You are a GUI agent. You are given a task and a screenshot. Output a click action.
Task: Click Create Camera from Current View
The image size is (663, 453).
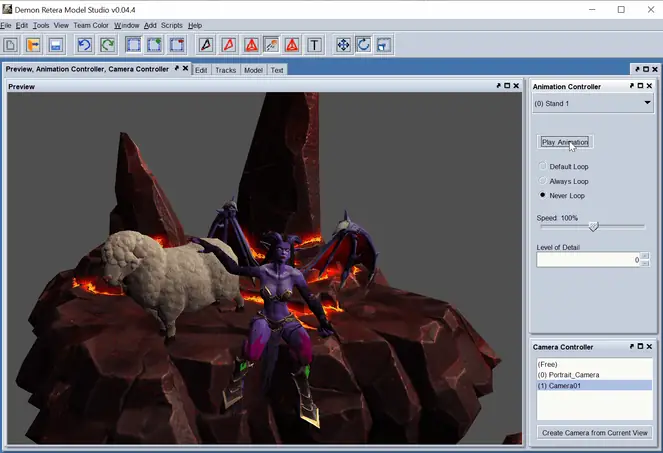tap(595, 433)
